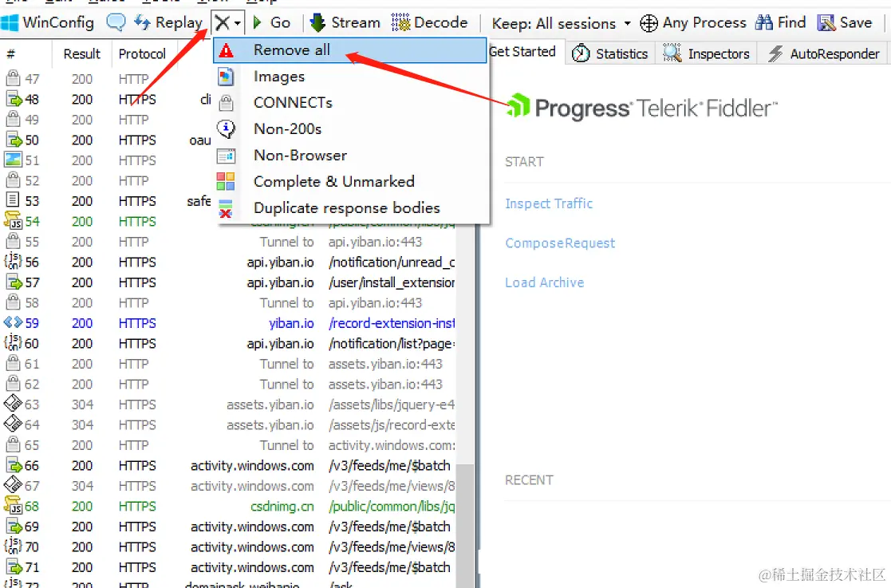
Task: Sort by the Result column header
Action: click(x=82, y=54)
